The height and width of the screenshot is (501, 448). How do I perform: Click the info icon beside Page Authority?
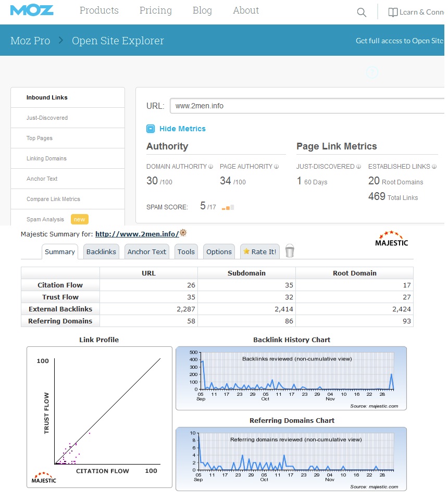276,167
